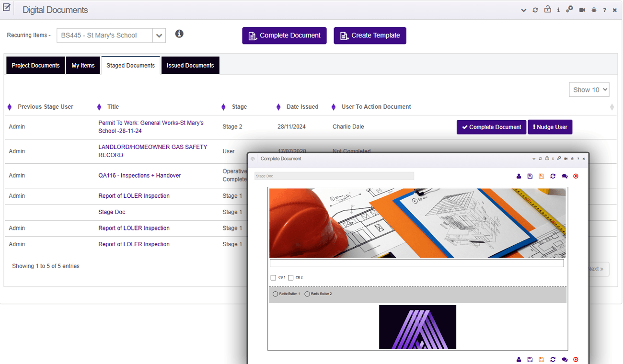
Task: Click red stop icon atop Complete Document form
Action: coord(576,176)
